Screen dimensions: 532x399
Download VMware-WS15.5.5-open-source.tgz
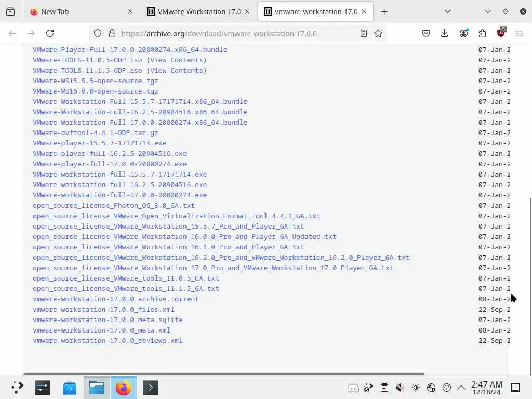pos(96,81)
